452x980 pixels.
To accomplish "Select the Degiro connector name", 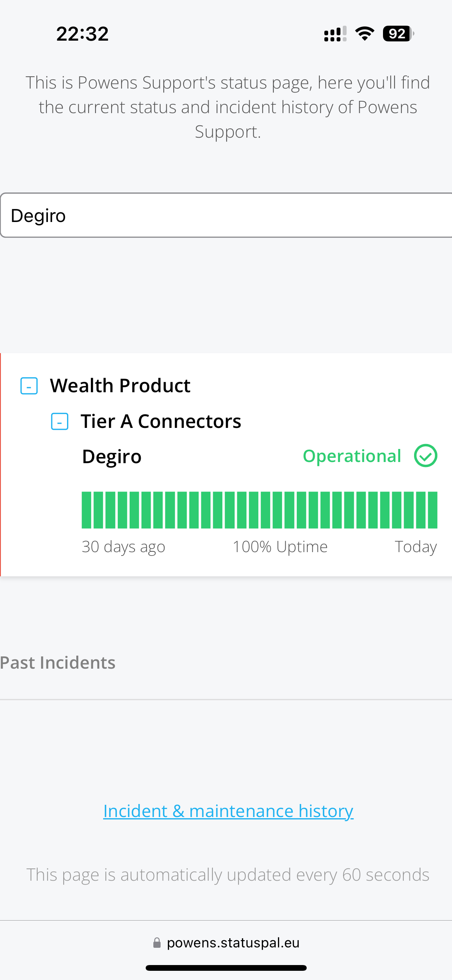I will pyautogui.click(x=112, y=457).
